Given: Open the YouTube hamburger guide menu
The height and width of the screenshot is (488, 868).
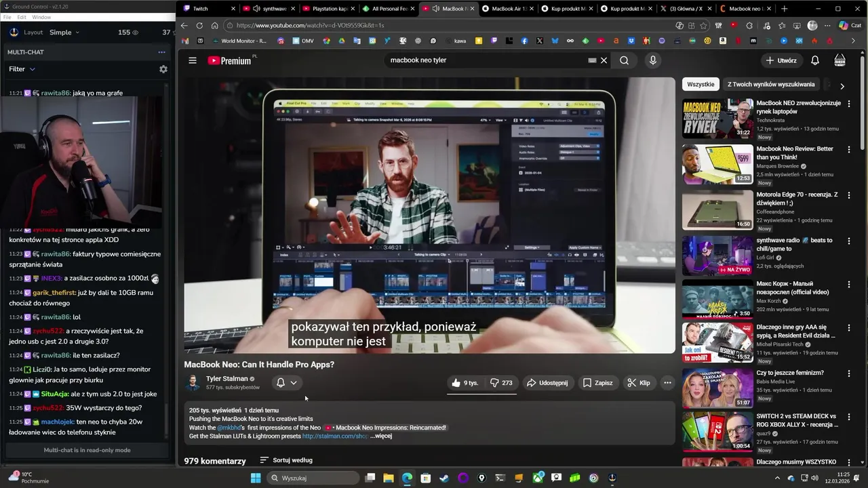Looking at the screenshot, I should pyautogui.click(x=193, y=60).
